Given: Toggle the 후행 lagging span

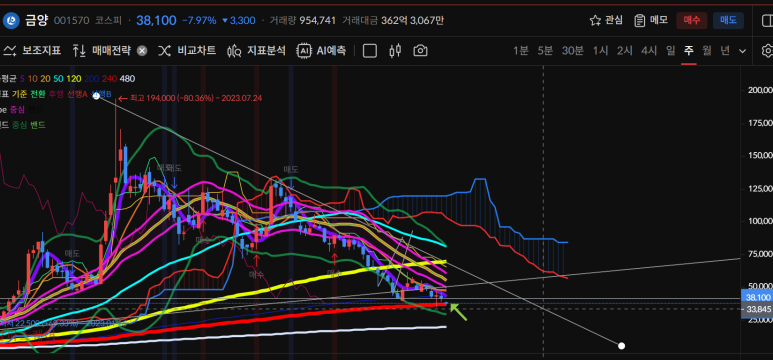Looking at the screenshot, I should point(56,94).
